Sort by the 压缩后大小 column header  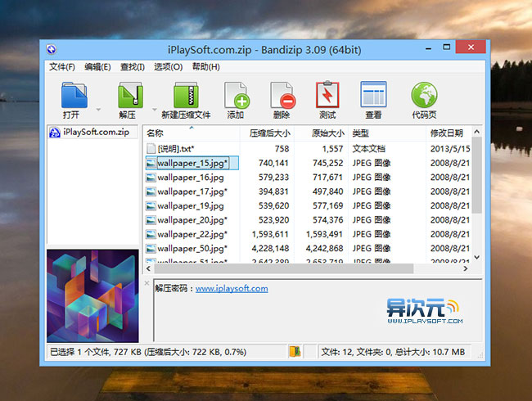(x=267, y=133)
